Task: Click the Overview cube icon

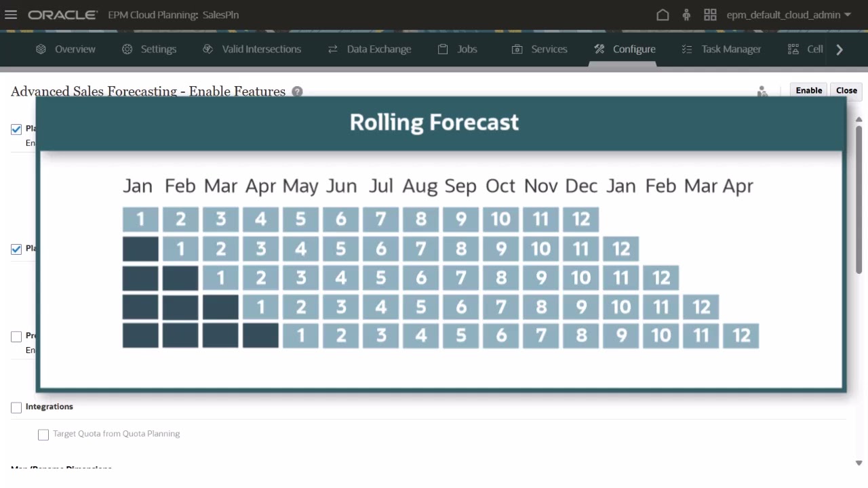Action: tap(41, 49)
